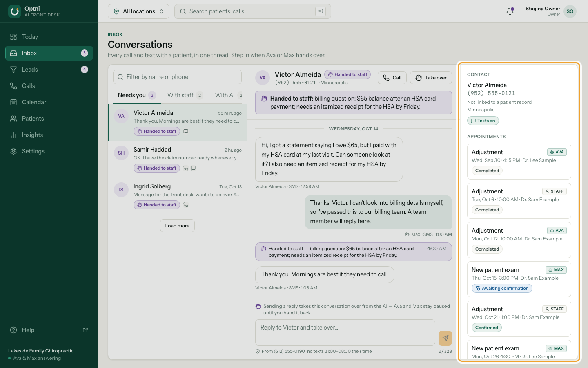Click the send reply paper-plane button

point(445,338)
